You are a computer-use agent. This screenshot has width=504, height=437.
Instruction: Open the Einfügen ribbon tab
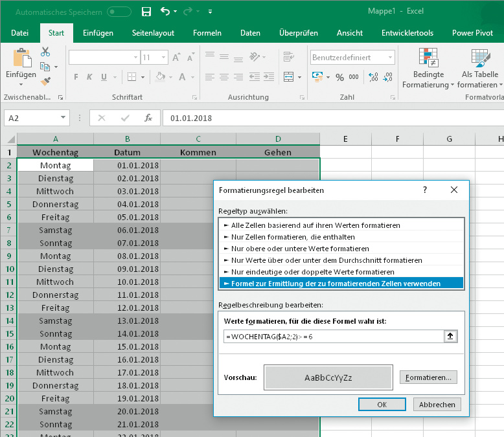(x=98, y=33)
